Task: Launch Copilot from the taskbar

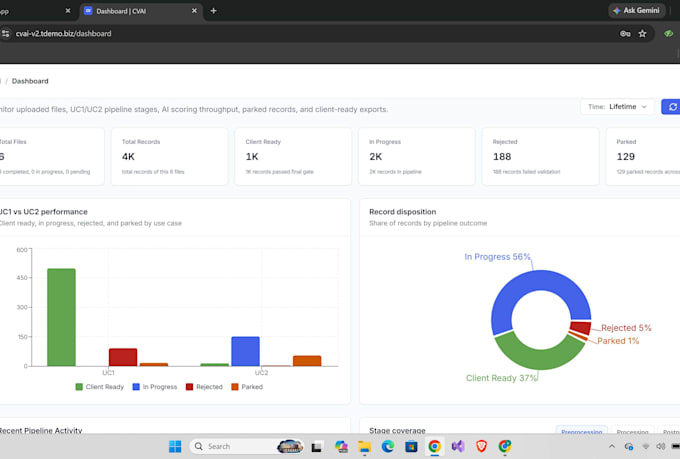Action: [x=341, y=446]
